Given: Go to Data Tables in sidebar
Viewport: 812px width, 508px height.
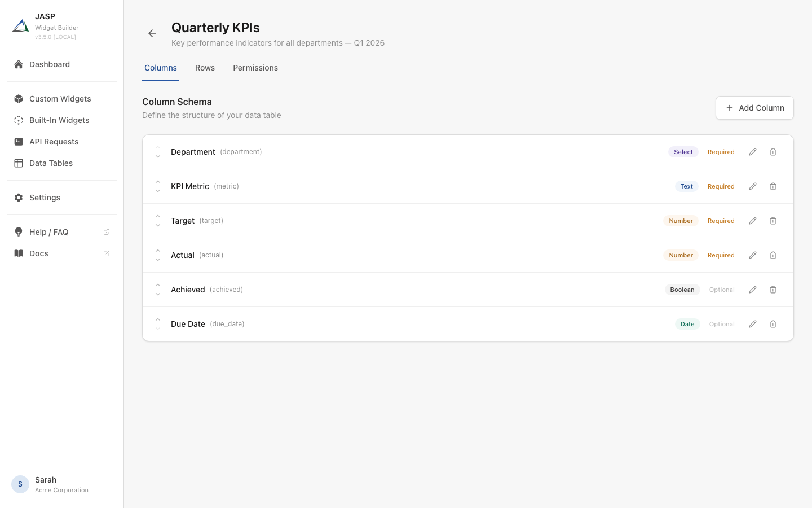Looking at the screenshot, I should [51, 163].
